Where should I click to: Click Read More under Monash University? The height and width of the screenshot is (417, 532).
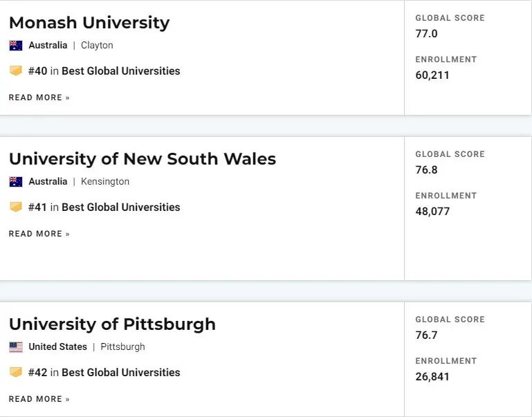[39, 98]
